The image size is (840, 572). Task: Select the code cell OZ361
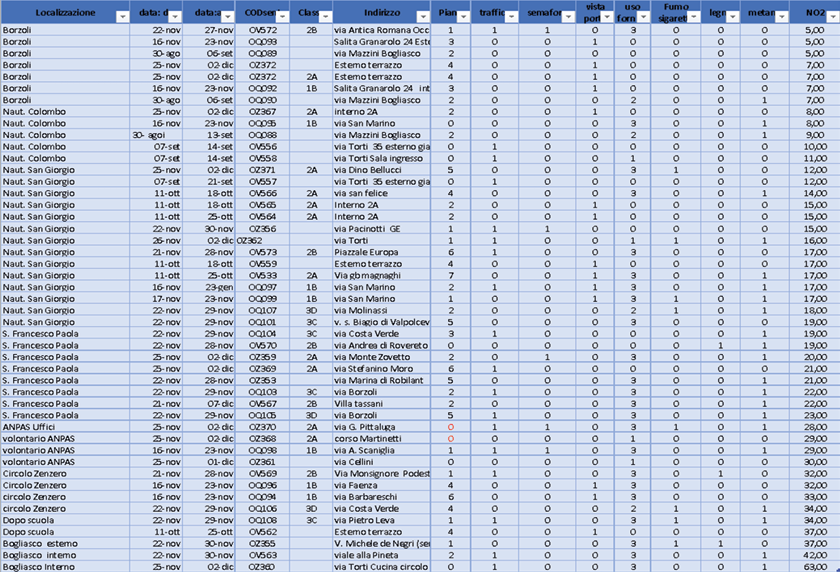point(262,462)
